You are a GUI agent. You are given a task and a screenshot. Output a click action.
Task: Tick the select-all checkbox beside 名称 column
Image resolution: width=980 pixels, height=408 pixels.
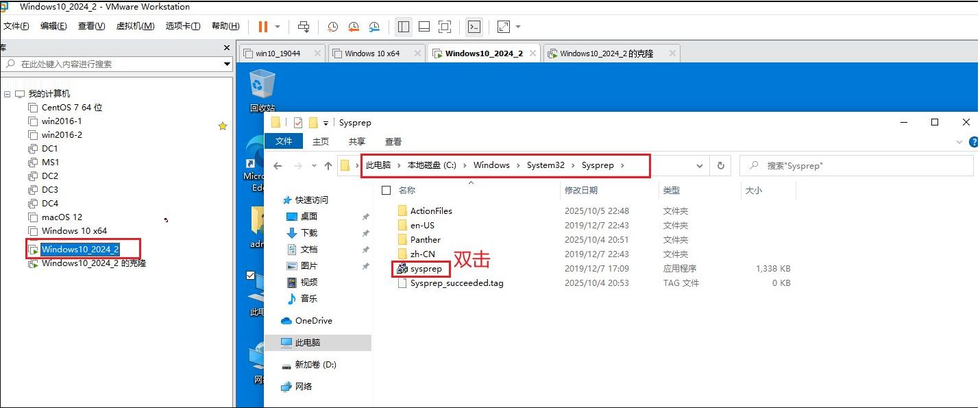387,190
